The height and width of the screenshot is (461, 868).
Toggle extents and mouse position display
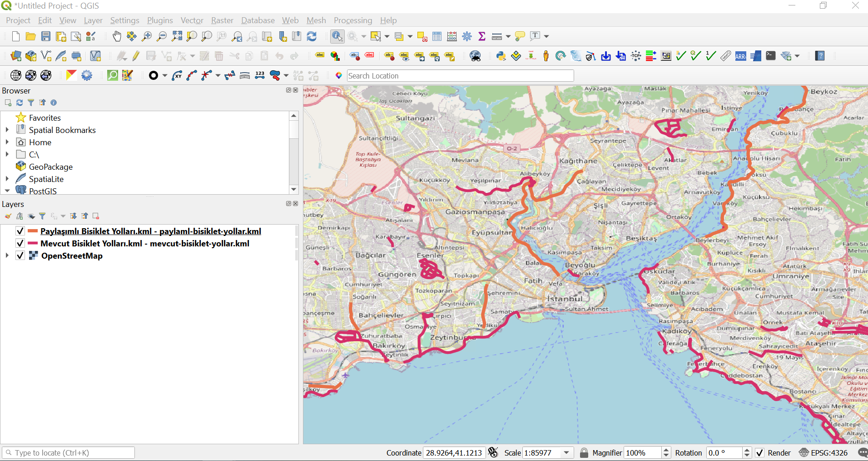[x=493, y=452]
